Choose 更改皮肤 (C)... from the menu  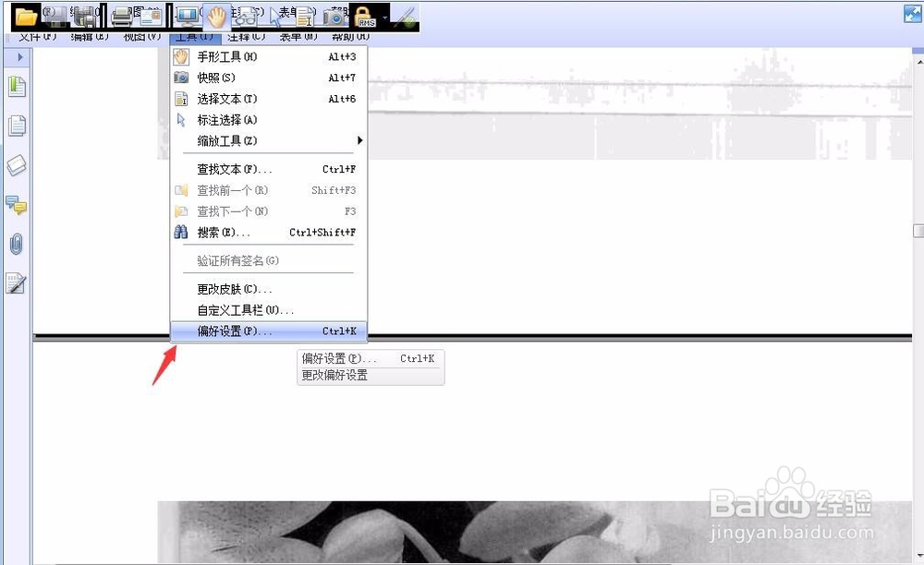(x=269, y=289)
